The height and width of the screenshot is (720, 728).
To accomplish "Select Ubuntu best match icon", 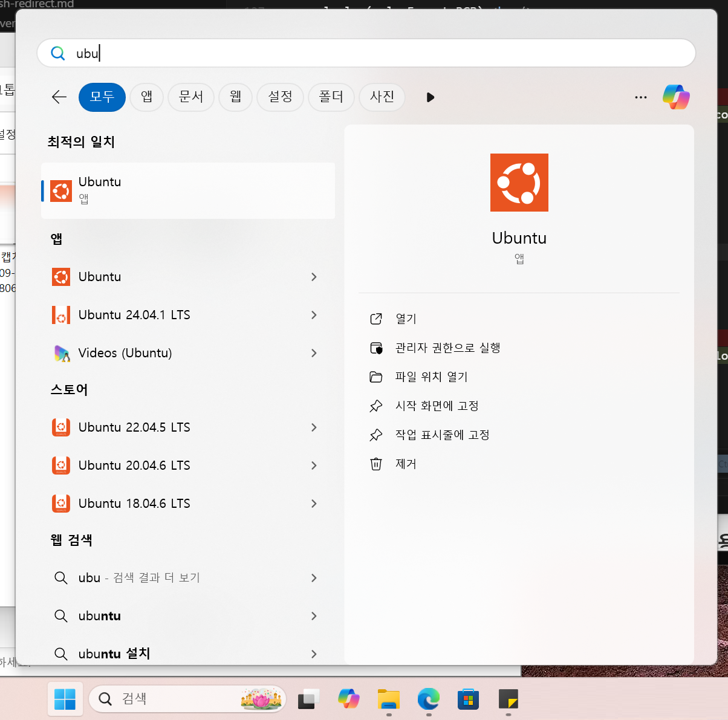I will (61, 191).
